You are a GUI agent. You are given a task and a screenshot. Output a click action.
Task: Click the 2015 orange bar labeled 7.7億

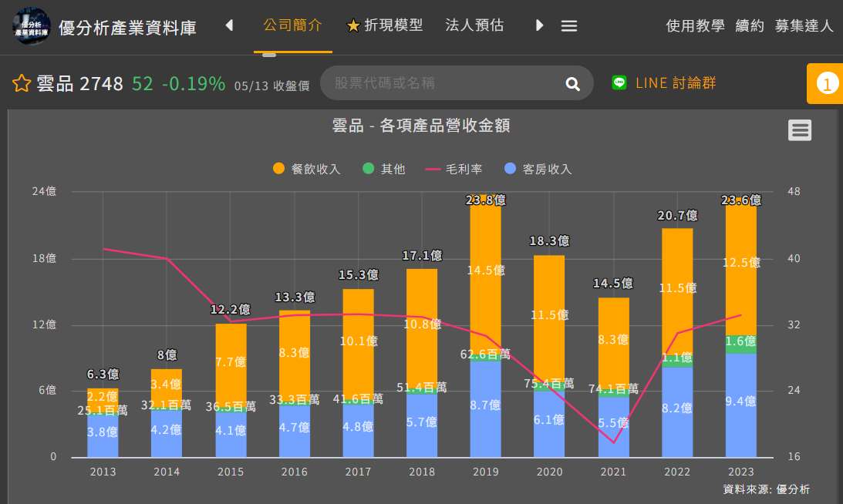pyautogui.click(x=231, y=365)
